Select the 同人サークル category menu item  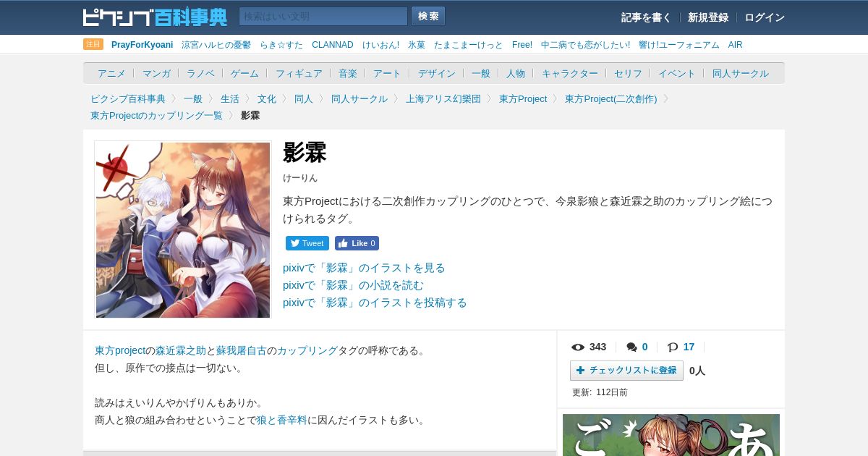pyautogui.click(x=741, y=74)
